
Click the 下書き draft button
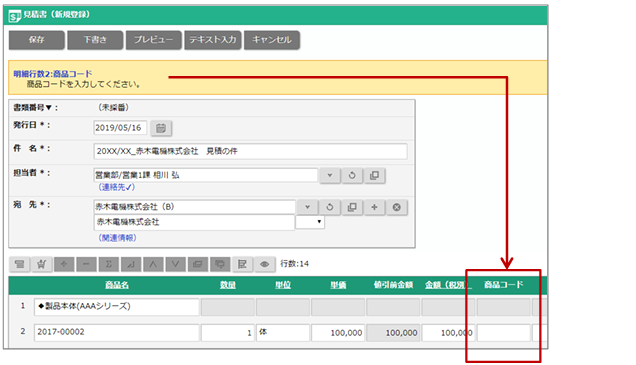[95, 40]
